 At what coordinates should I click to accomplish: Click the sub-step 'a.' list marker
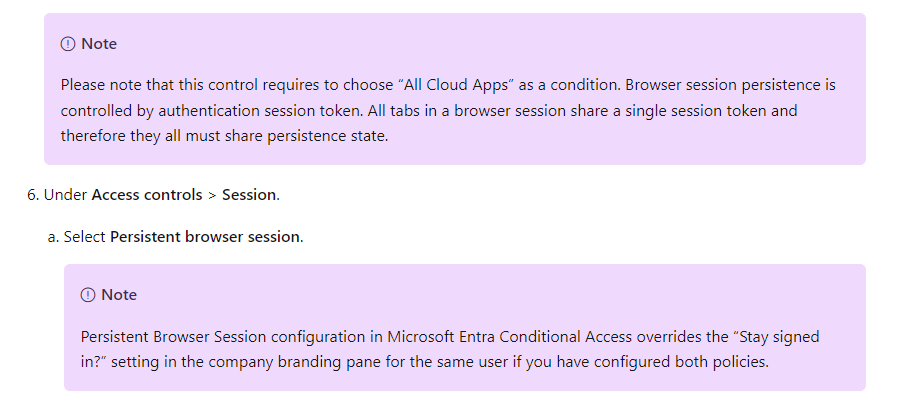(x=53, y=237)
